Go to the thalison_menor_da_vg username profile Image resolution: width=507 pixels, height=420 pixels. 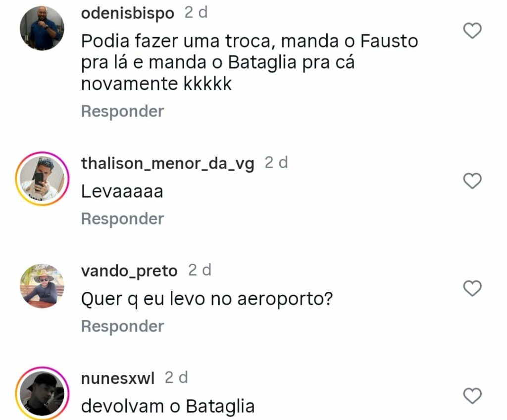(x=167, y=163)
